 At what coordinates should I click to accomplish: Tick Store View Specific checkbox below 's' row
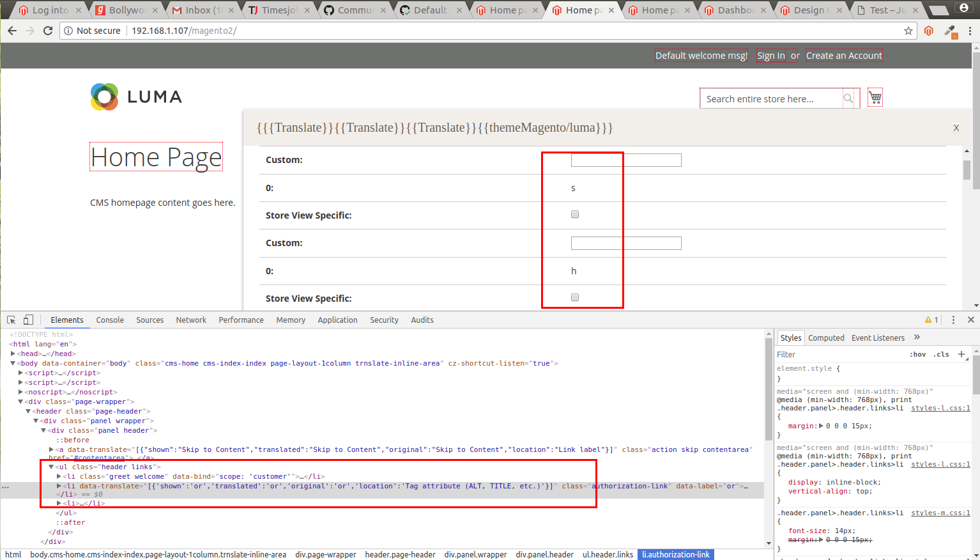point(575,215)
